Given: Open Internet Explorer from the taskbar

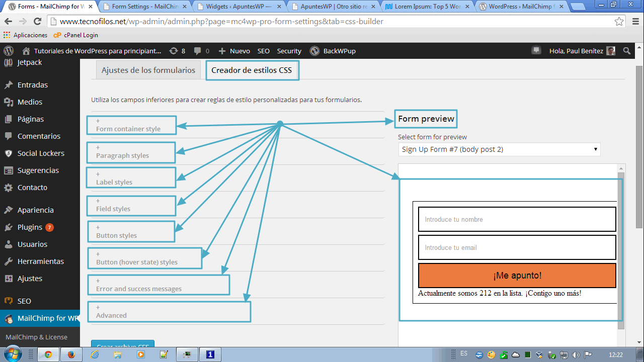Looking at the screenshot, I should (94, 354).
